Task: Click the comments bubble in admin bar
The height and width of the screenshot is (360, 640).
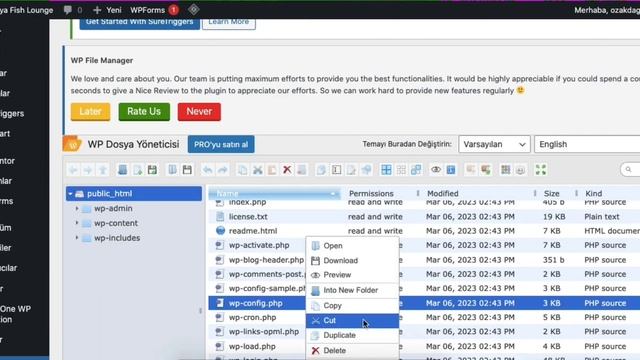Action: click(x=73, y=10)
